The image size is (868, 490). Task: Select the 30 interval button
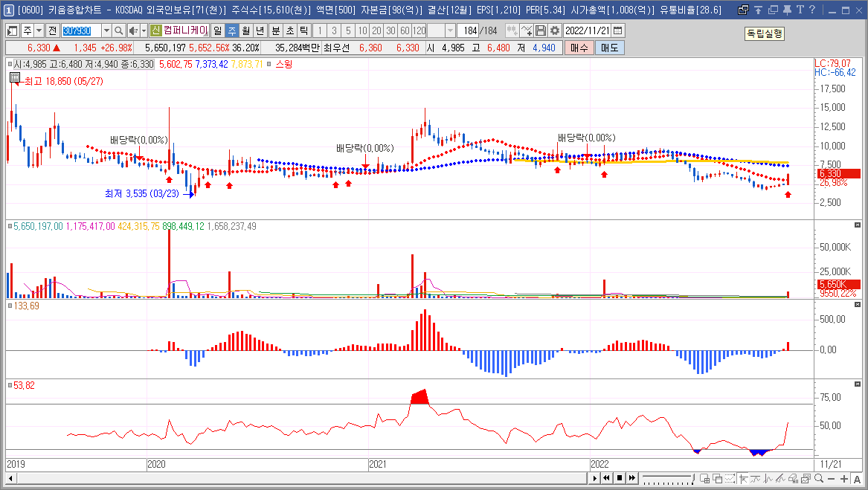click(x=390, y=31)
